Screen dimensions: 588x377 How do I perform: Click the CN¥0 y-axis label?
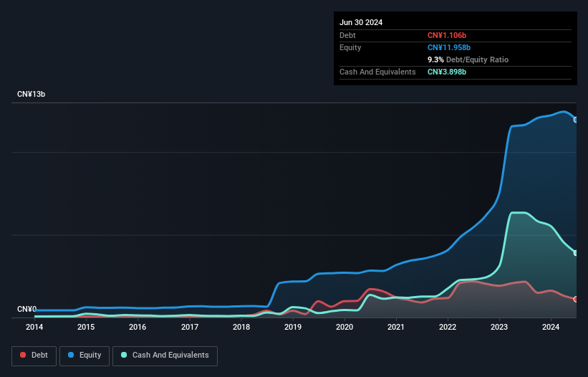(26, 309)
